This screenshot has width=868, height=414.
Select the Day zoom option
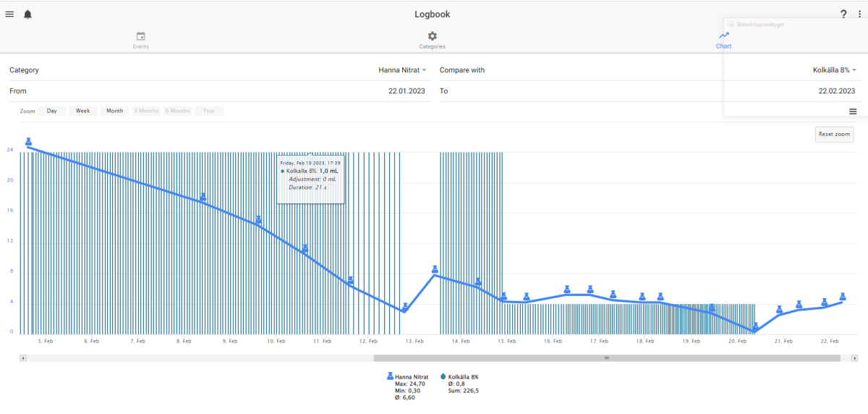click(52, 111)
